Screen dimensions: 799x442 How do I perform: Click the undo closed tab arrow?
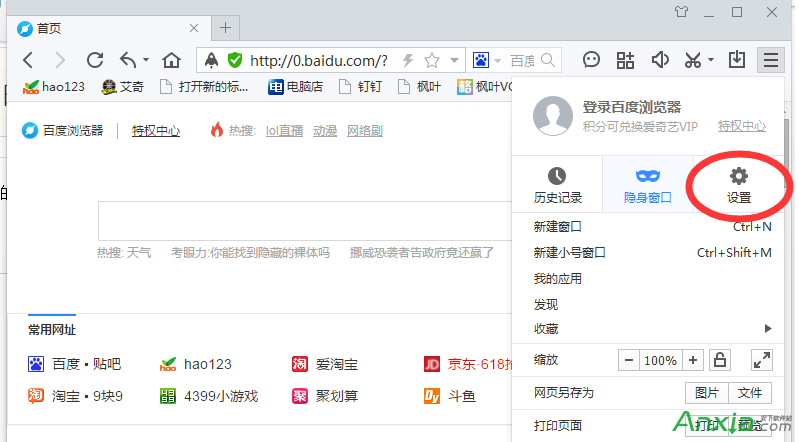click(128, 60)
